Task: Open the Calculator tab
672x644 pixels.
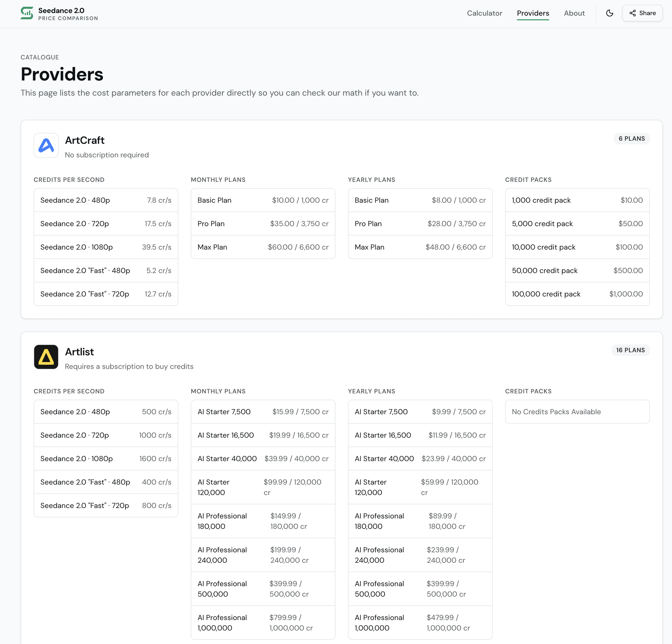Action: coord(484,13)
